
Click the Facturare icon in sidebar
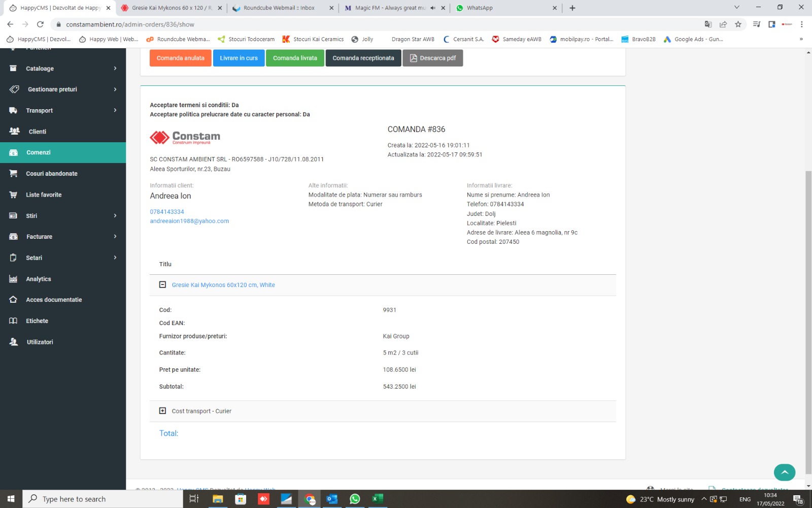point(13,237)
